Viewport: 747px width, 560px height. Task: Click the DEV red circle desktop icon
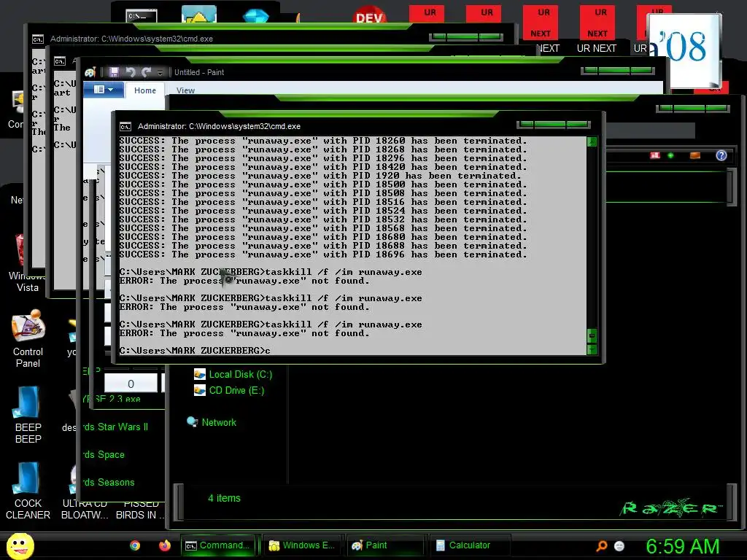(x=370, y=15)
